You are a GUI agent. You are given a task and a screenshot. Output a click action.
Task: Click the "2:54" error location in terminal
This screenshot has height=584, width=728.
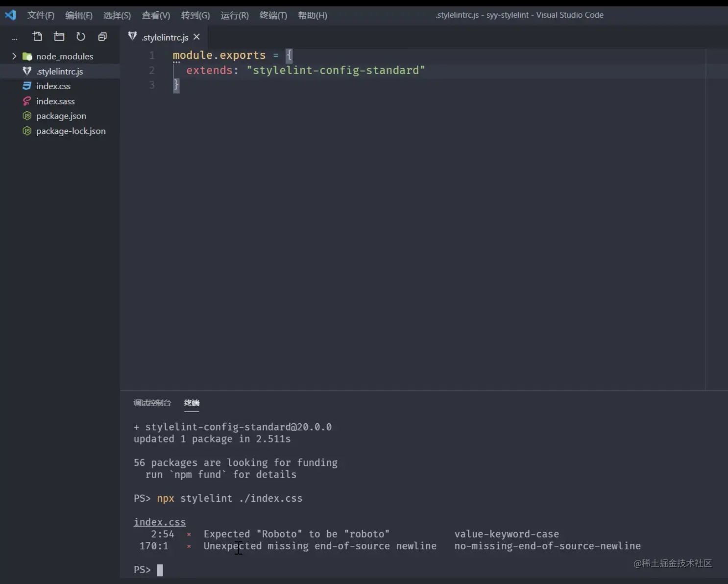[x=163, y=534]
